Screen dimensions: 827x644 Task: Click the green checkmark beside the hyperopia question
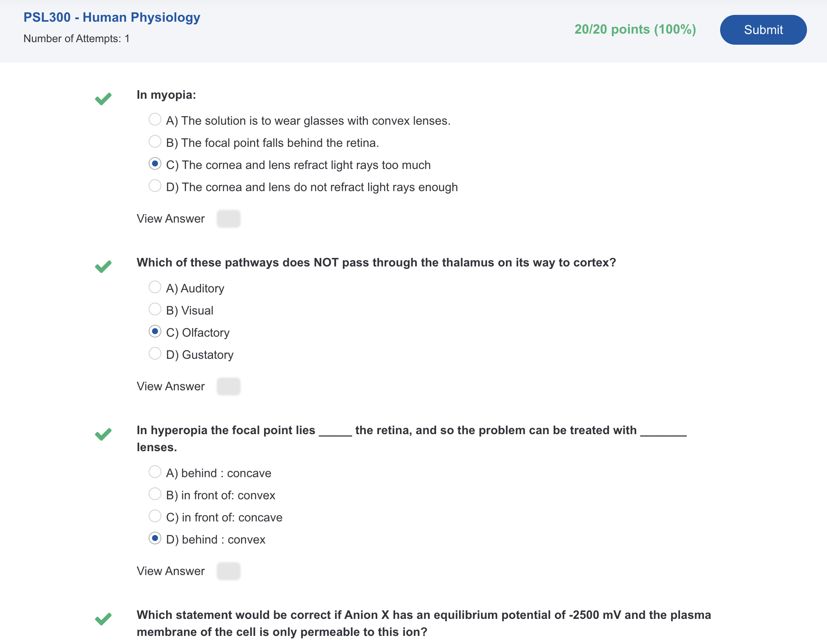[103, 434]
